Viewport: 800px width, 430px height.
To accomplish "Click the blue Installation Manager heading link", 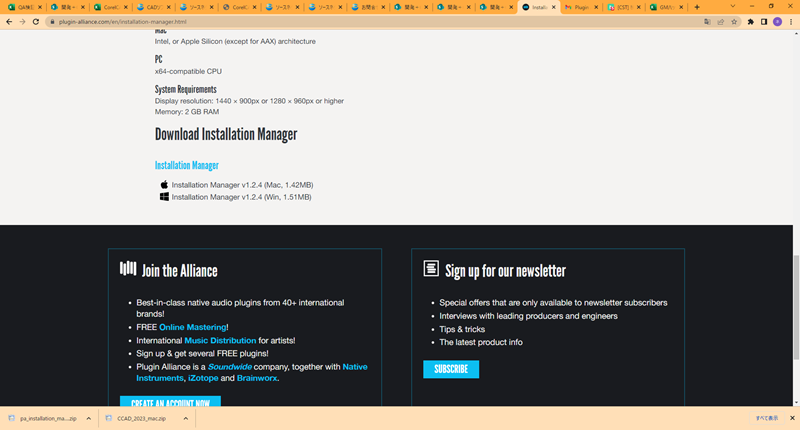I will click(x=187, y=165).
